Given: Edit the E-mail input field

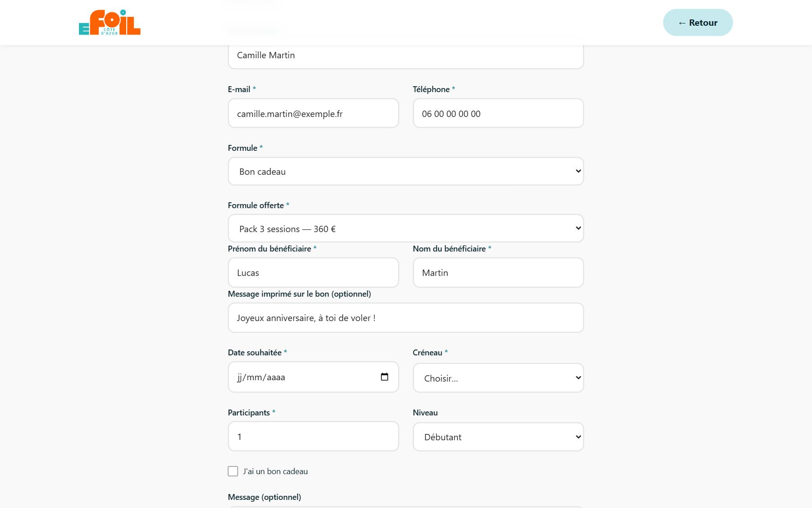Looking at the screenshot, I should pos(314,113).
